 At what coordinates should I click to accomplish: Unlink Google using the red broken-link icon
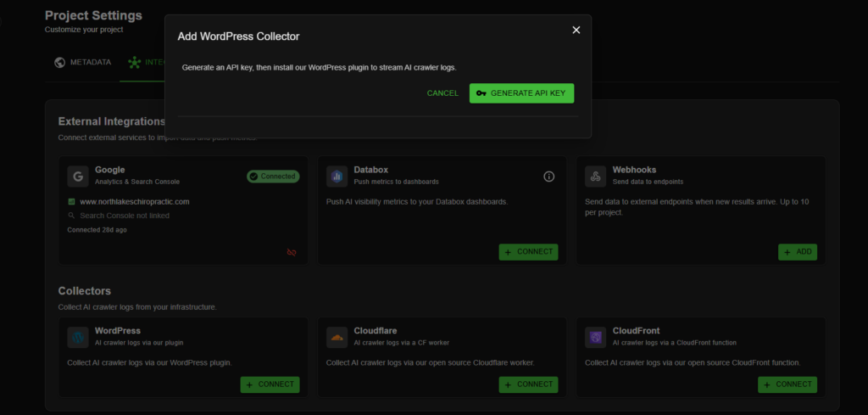click(292, 252)
